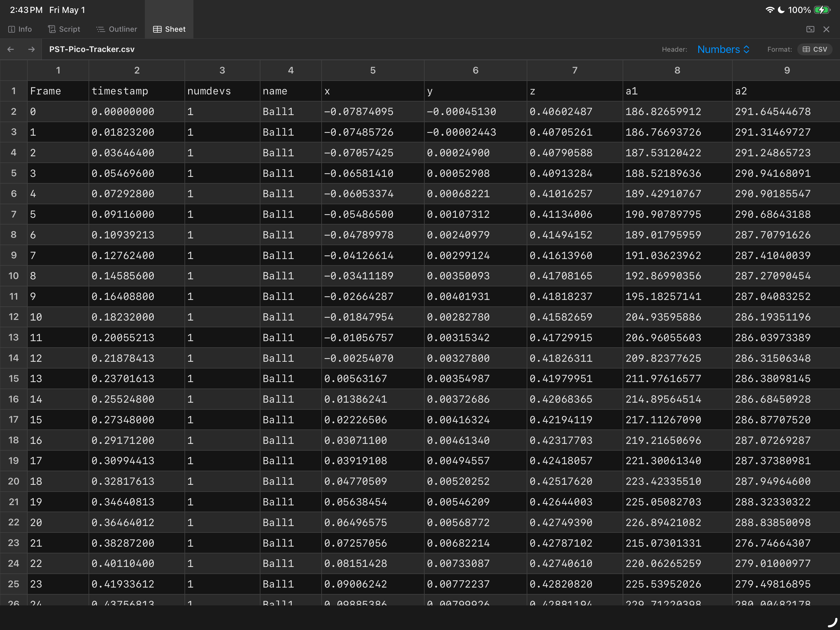Open the Outliner tab
This screenshot has height=630, width=840.
click(117, 29)
